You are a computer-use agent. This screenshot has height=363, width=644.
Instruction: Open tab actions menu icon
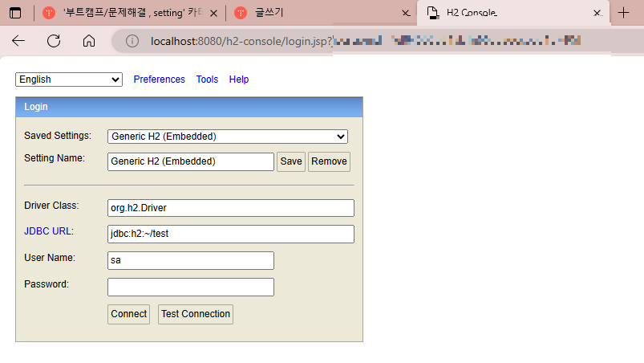click(15, 13)
